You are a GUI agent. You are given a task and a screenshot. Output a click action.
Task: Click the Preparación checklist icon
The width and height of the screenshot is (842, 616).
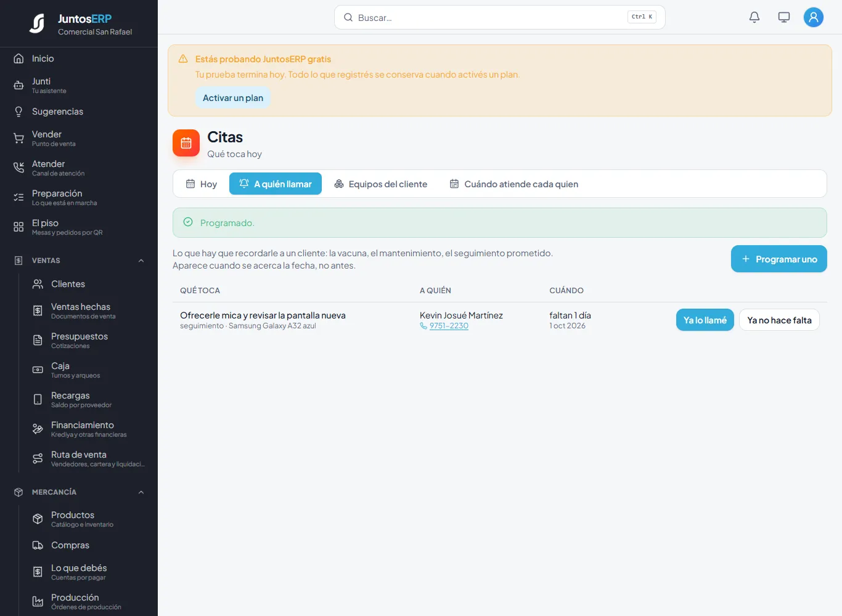tap(18, 198)
